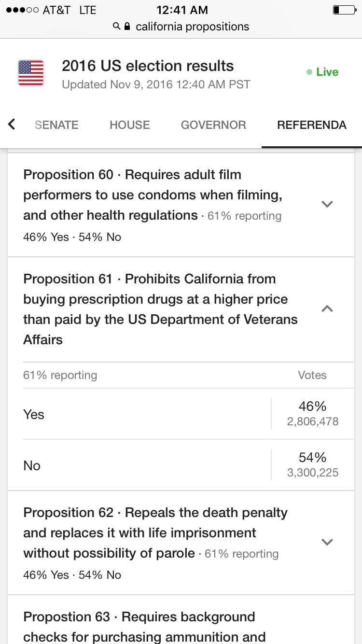The width and height of the screenshot is (362, 644).
Task: Expand Proposition 60 details chevron
Action: pos(327,204)
